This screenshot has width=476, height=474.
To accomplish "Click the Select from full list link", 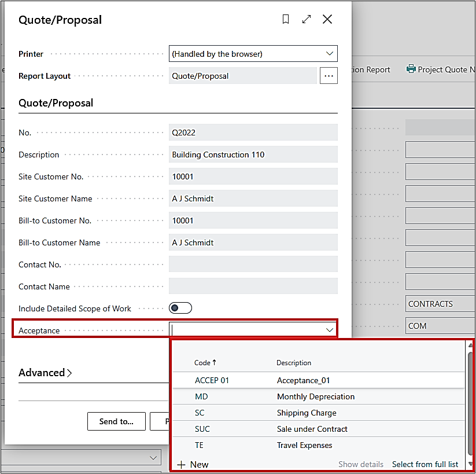I will pos(425,464).
